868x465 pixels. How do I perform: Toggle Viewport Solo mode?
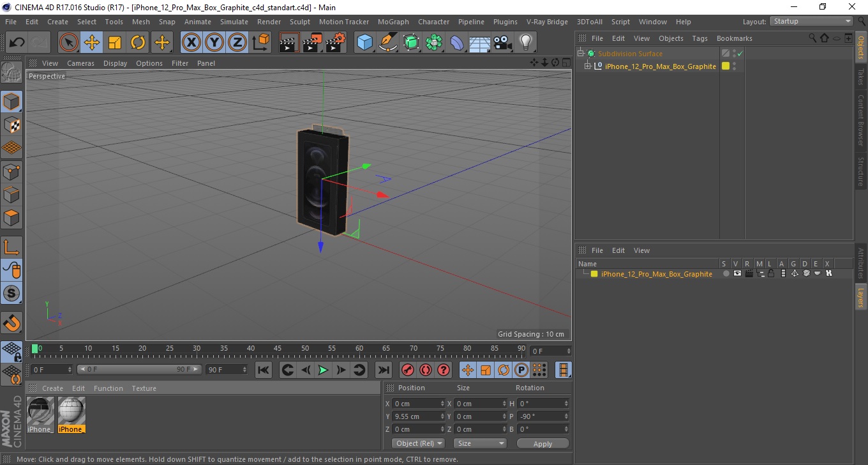(x=11, y=293)
